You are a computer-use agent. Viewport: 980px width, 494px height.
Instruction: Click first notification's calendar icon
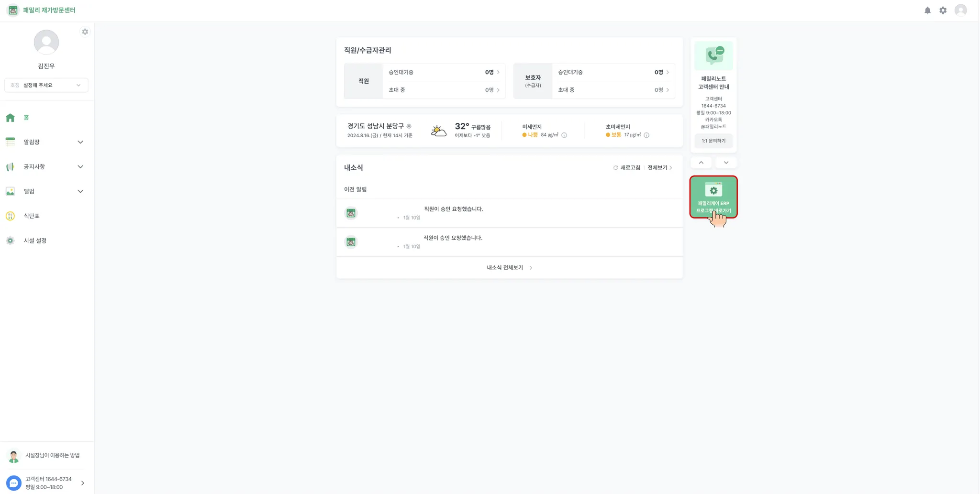pos(351,213)
